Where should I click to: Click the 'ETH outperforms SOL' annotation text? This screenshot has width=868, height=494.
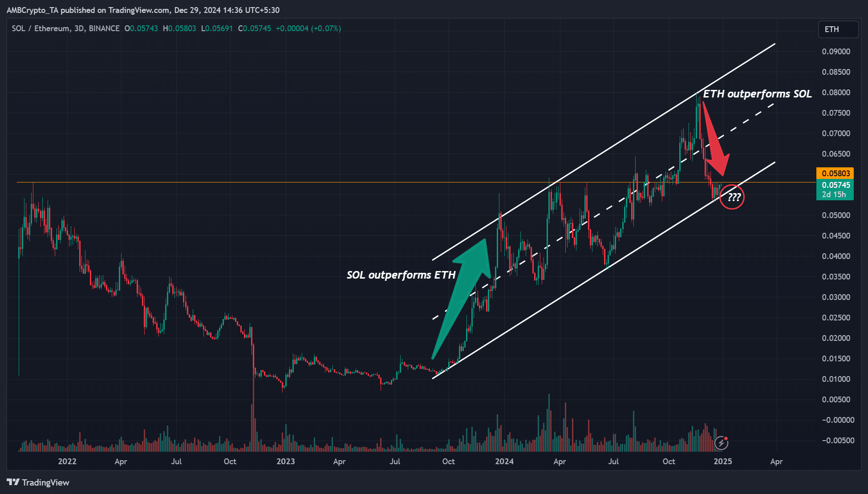pyautogui.click(x=758, y=94)
